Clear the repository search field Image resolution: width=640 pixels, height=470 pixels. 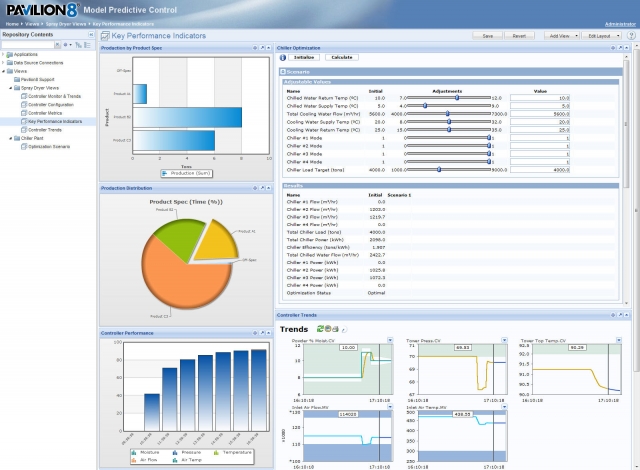[x=58, y=44]
